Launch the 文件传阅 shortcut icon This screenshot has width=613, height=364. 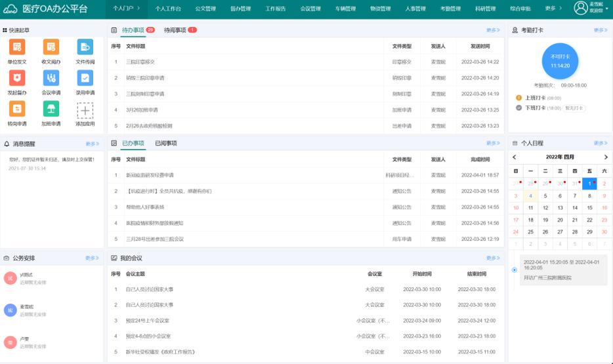(x=85, y=47)
